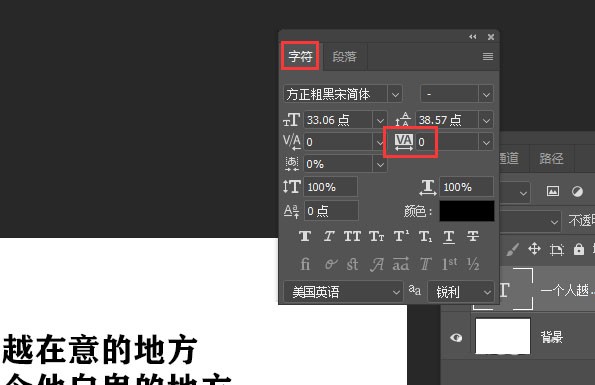Click lock position move icon
Viewport: 595px width, 385px height.
click(x=534, y=249)
